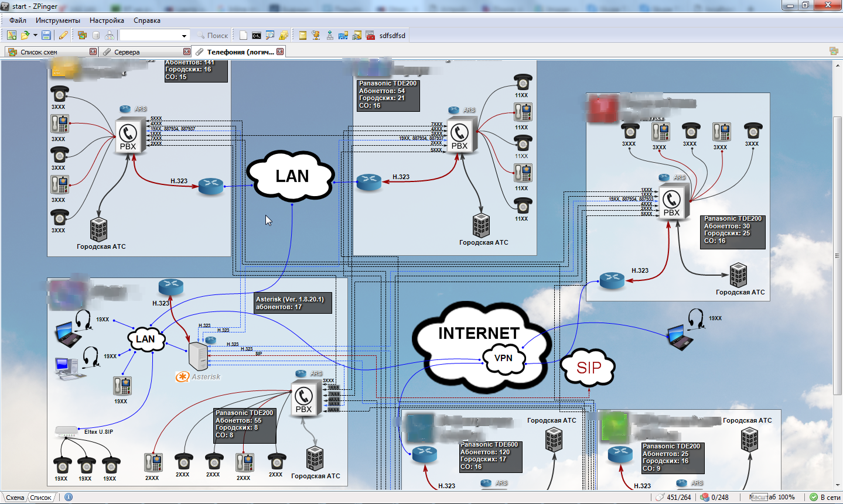This screenshot has height=504, width=843.
Task: Click the large LAN cloud in diagram
Action: coord(291,176)
